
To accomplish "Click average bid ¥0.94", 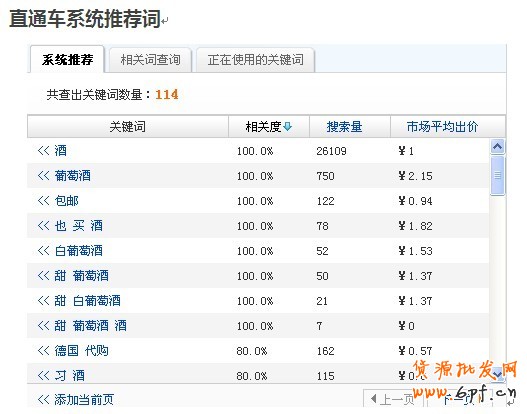I will tap(415, 201).
